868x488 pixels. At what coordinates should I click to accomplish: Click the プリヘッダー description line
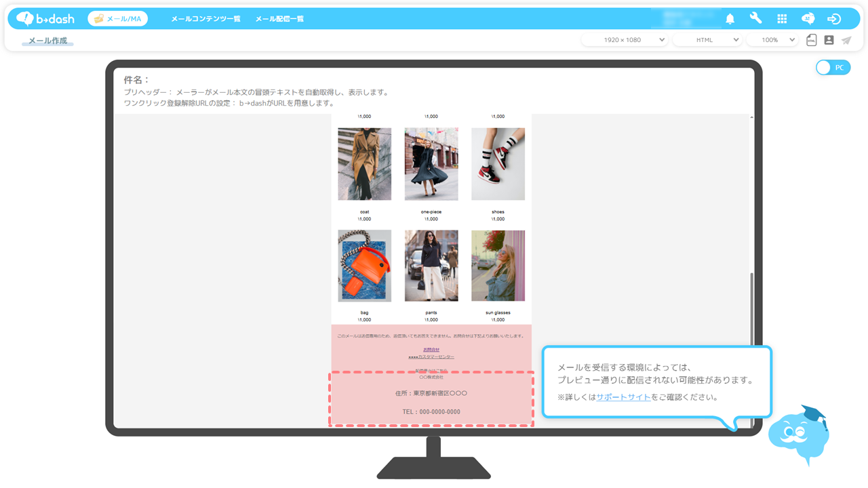tap(256, 92)
